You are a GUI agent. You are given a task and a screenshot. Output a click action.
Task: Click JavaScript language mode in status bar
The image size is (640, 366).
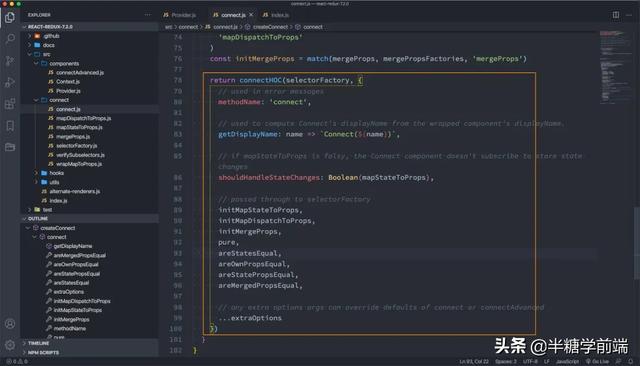567,362
